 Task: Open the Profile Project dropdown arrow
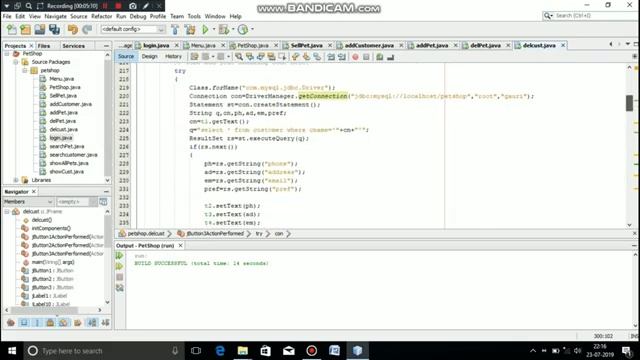(252, 29)
